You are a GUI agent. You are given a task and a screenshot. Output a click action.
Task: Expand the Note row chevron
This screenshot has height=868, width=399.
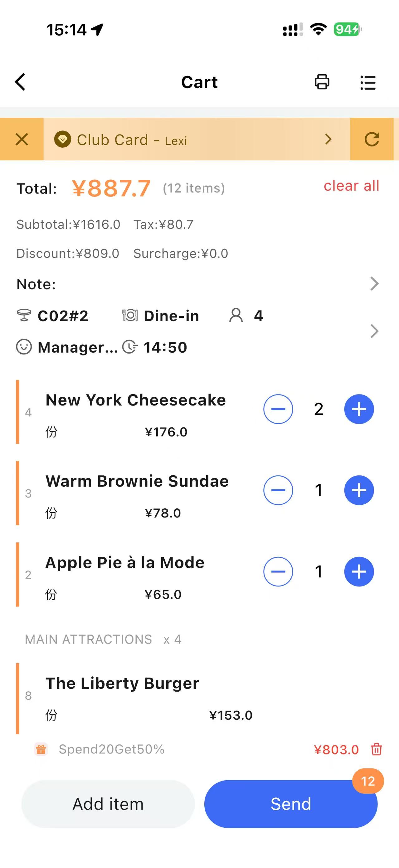coord(374,284)
